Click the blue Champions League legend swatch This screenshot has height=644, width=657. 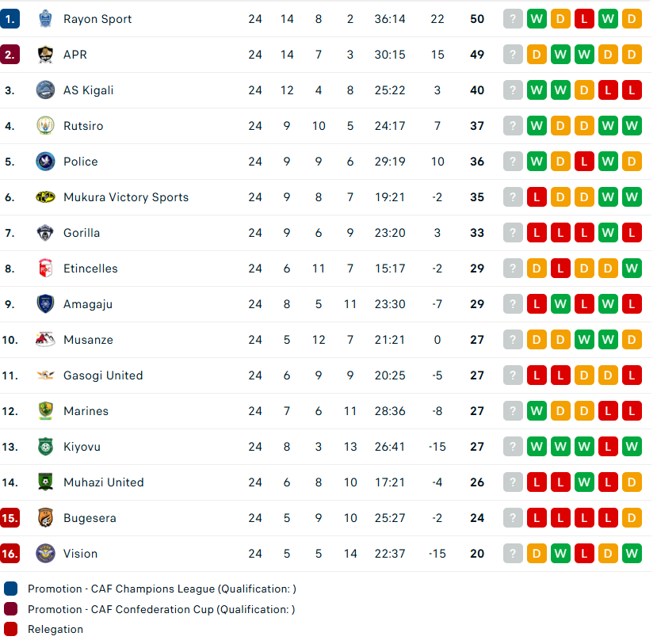point(10,589)
